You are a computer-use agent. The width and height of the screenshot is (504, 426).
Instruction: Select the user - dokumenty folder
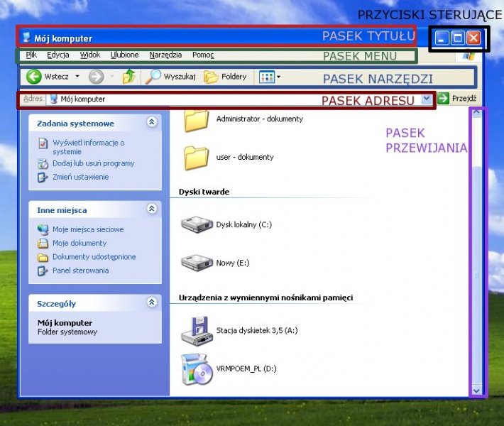(196, 157)
